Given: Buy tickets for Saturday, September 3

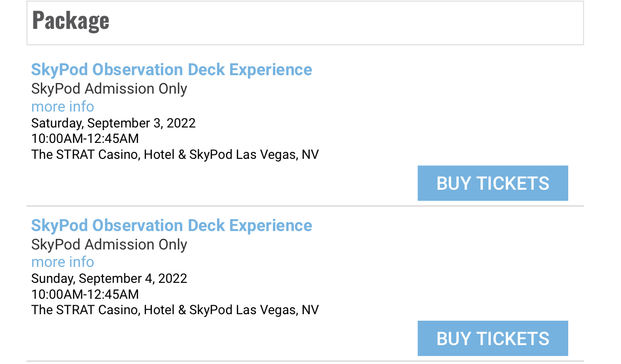Looking at the screenshot, I should [x=493, y=183].
